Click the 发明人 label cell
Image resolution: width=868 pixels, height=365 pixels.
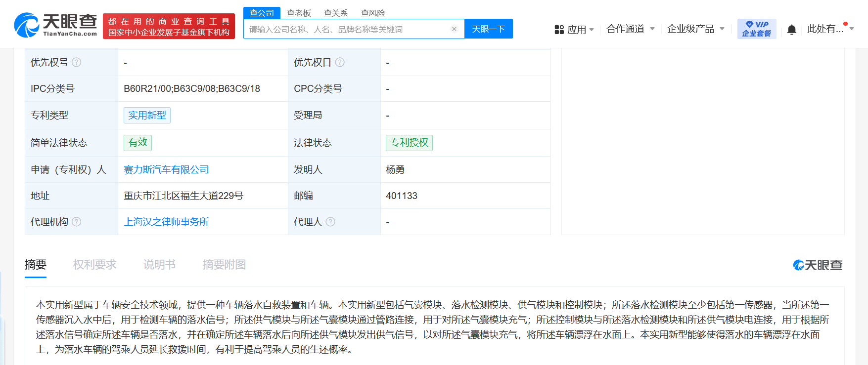click(334, 169)
